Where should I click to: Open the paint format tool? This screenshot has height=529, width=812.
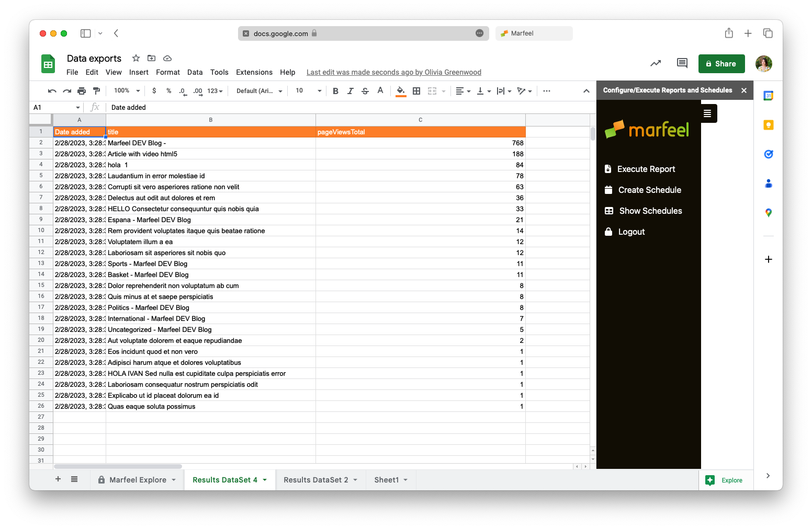tap(96, 90)
